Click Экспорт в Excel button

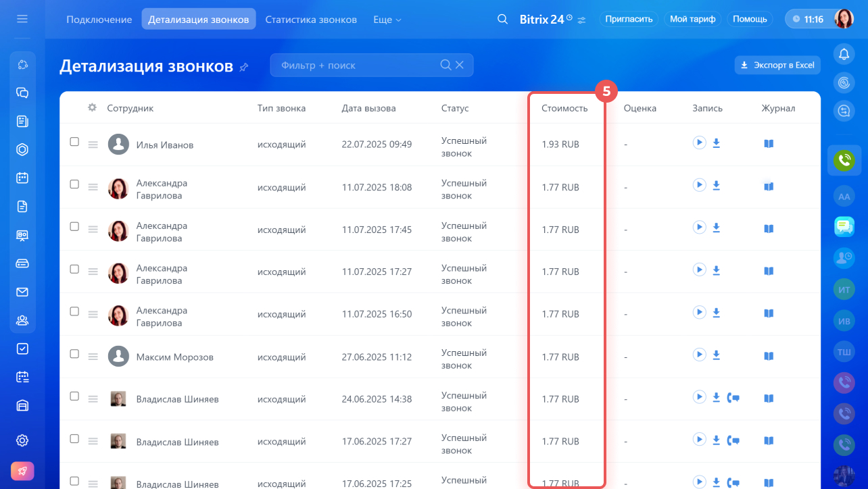[777, 65]
